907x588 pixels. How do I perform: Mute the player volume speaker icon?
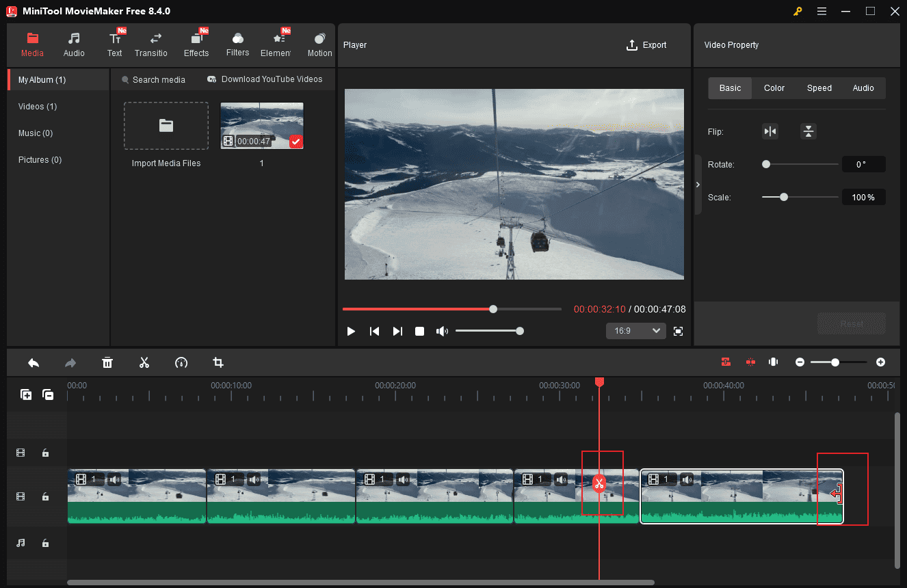pyautogui.click(x=442, y=331)
